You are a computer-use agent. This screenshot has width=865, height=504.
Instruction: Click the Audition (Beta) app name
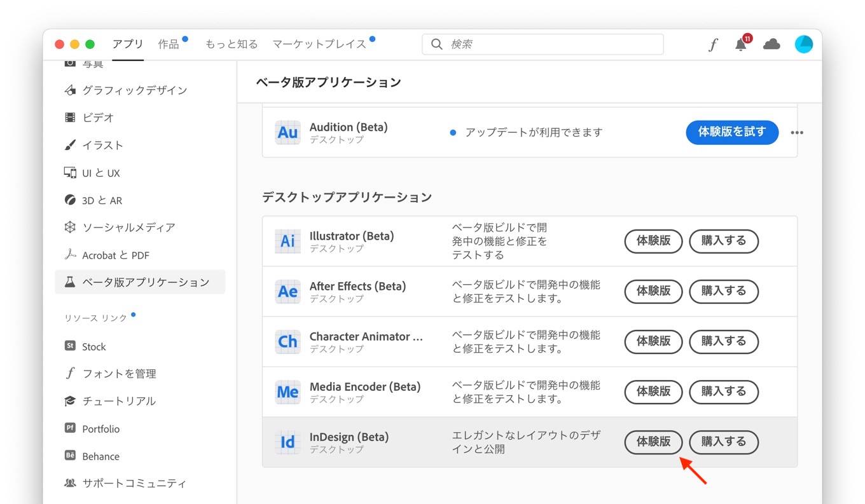coord(349,127)
